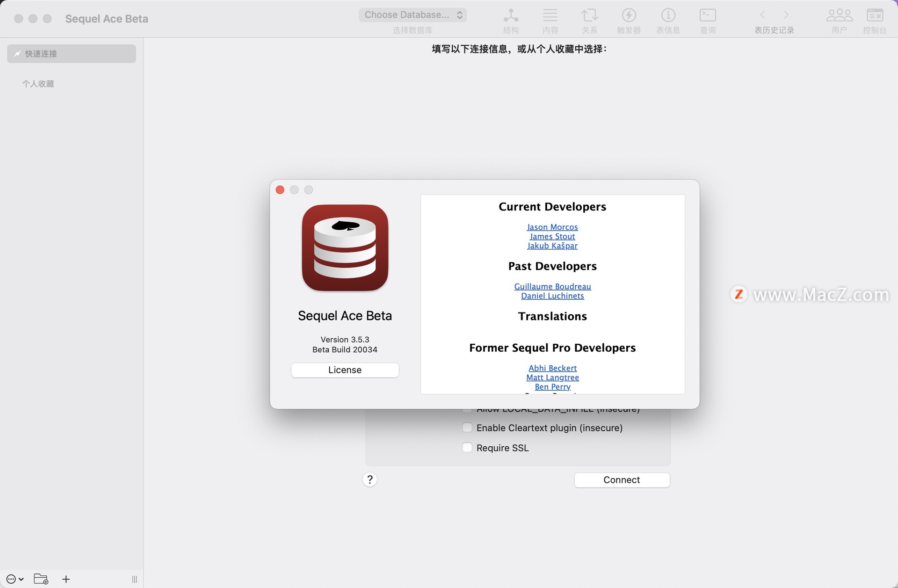Open the Triggers (触发器) toolbar view
Viewport: 898px width, 588px height.
[x=629, y=21]
